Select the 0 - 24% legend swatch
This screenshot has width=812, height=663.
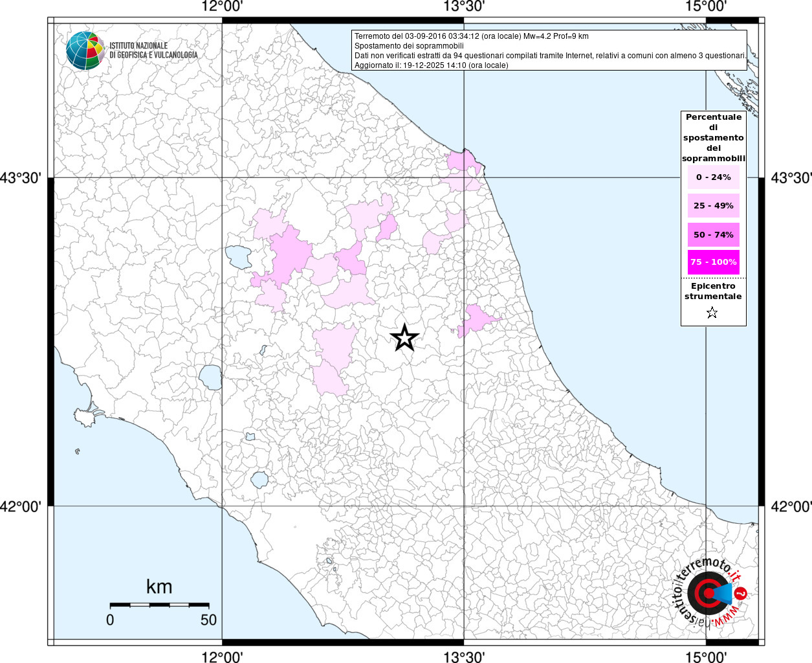pos(714,177)
